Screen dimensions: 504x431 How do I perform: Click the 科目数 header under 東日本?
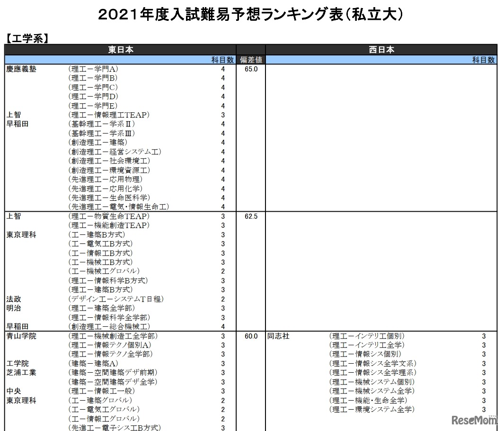(x=222, y=60)
